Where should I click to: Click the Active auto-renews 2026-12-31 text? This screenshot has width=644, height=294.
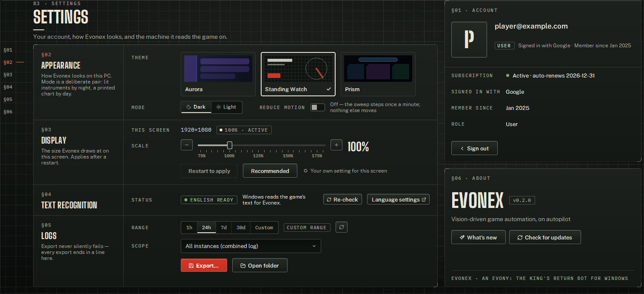tap(553, 75)
